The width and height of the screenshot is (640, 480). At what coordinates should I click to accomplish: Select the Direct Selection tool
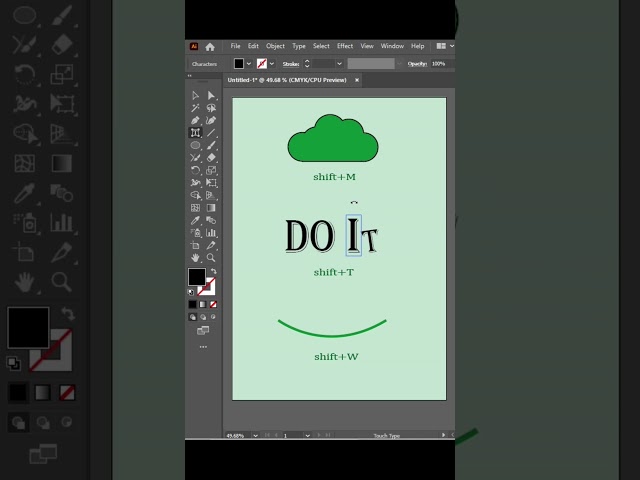tap(211, 96)
